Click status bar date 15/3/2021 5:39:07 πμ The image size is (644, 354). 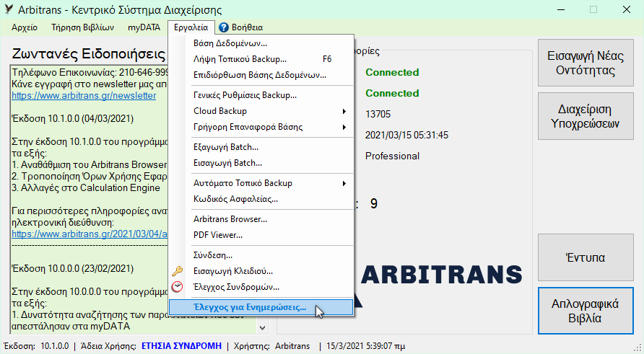[365, 346]
